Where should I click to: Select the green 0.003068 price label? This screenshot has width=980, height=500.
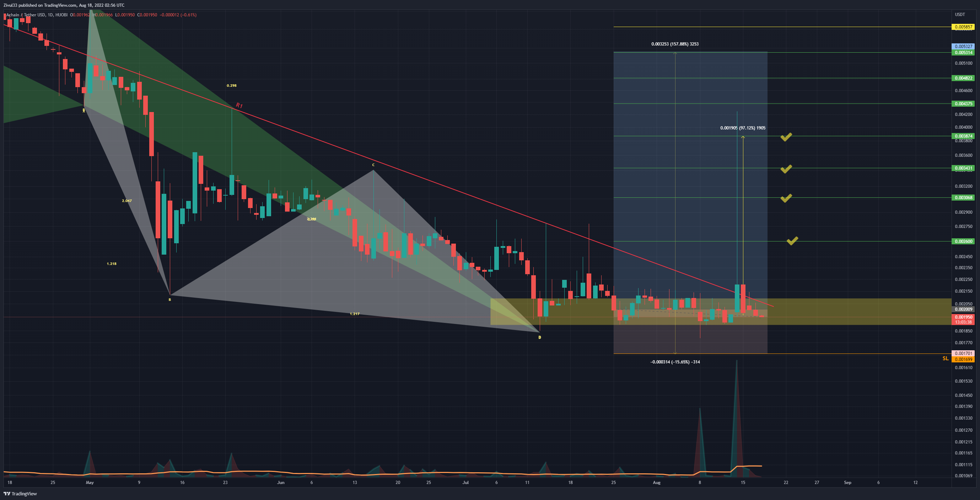[964, 198]
